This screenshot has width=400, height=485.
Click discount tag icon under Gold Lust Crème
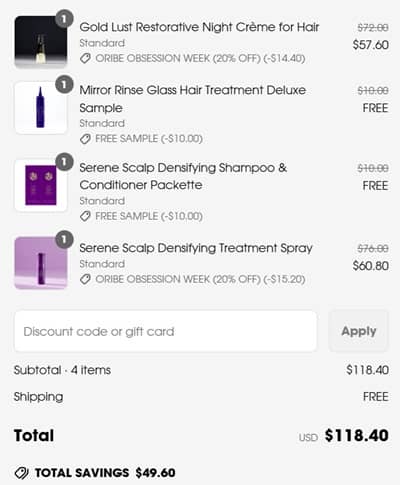point(85,59)
